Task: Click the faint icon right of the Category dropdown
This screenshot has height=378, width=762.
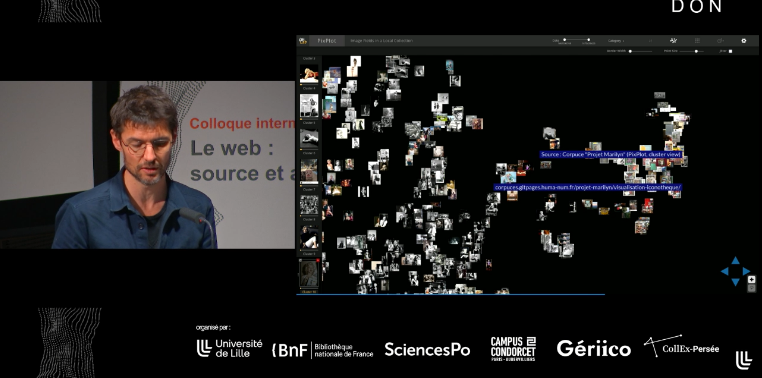Action: point(650,41)
